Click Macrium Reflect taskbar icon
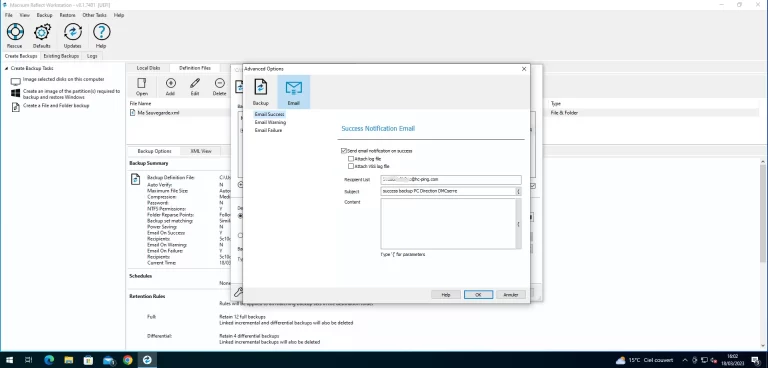The width and height of the screenshot is (768, 368). coord(147,360)
